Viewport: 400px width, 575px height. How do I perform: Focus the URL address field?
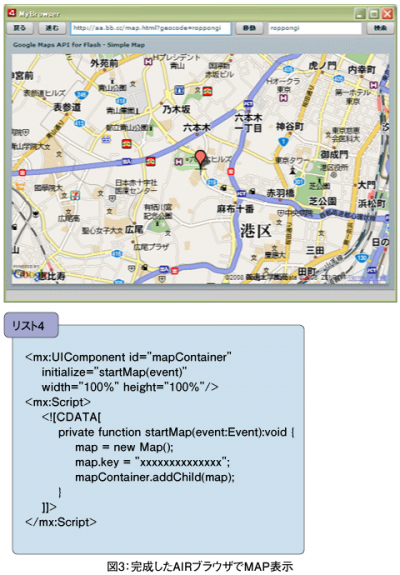coord(151,28)
